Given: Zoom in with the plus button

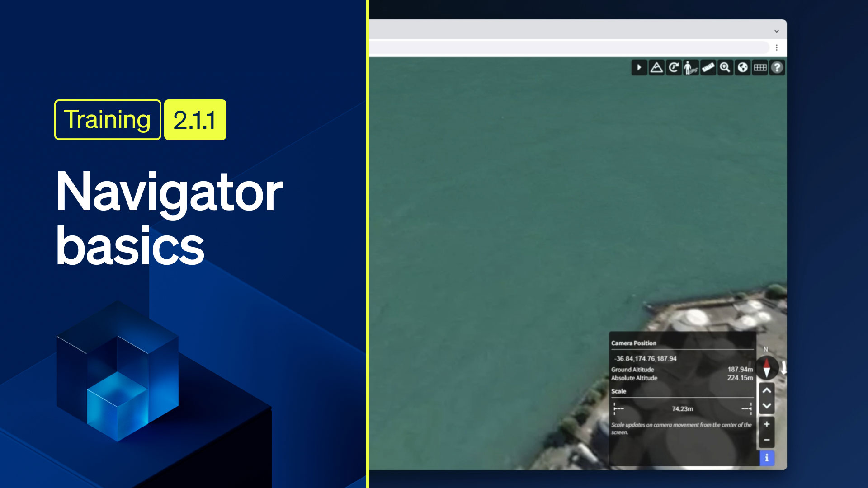Looking at the screenshot, I should click(x=767, y=424).
